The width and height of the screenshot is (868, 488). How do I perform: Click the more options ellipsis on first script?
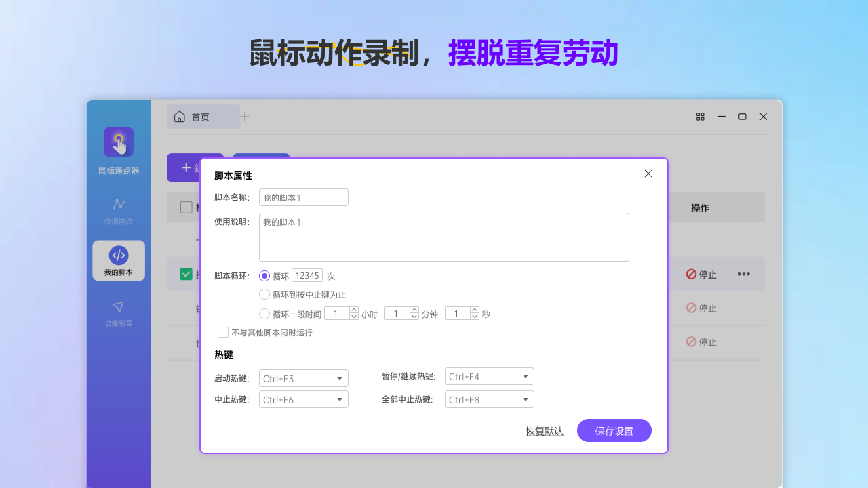click(x=744, y=274)
